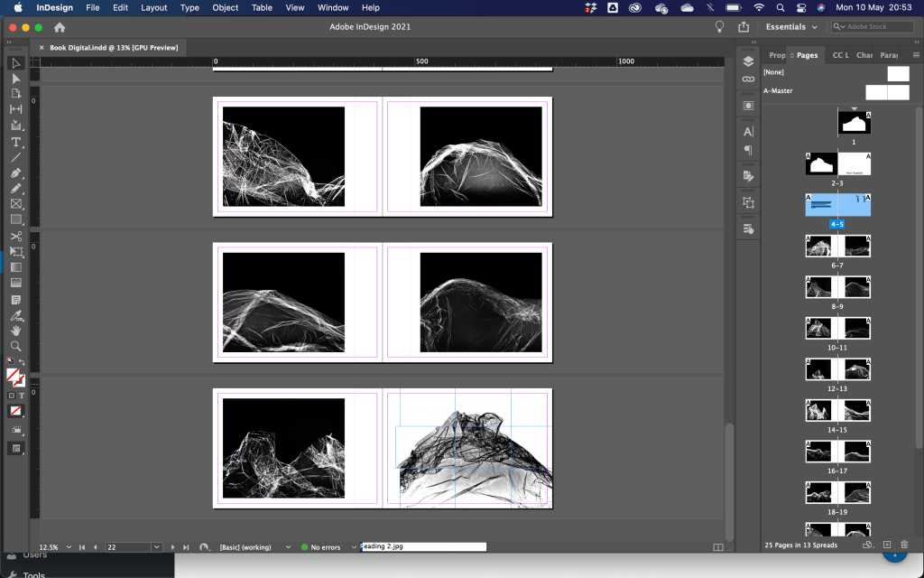This screenshot has width=924, height=578.
Task: Choose the Scissors tool
Action: point(16,236)
